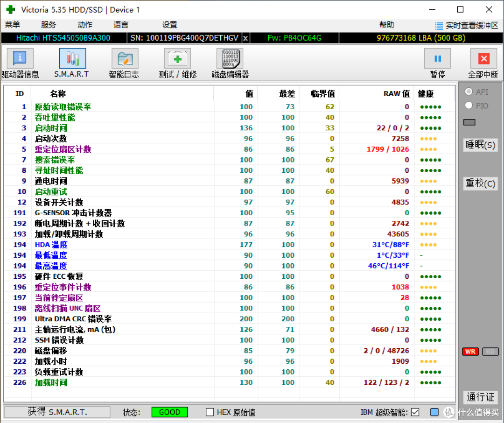Select the 重定位事件计数 row
Screen dimensions: 504x423
[x=229, y=287]
